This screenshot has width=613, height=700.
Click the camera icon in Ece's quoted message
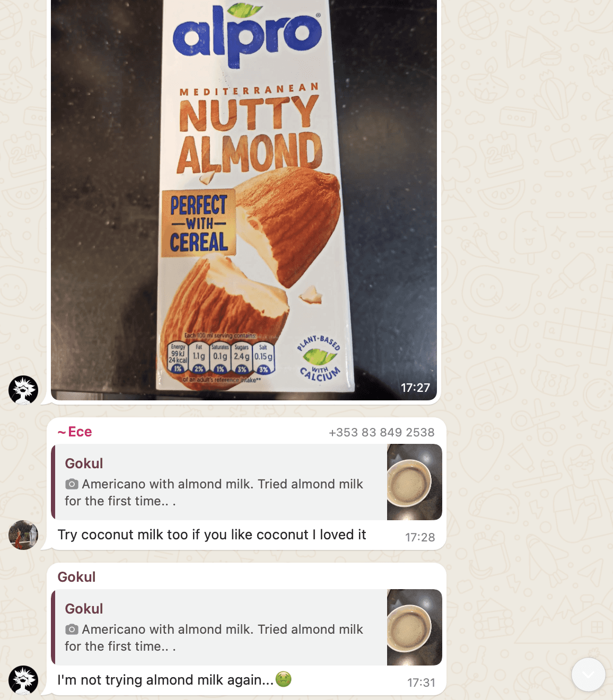[x=72, y=484]
